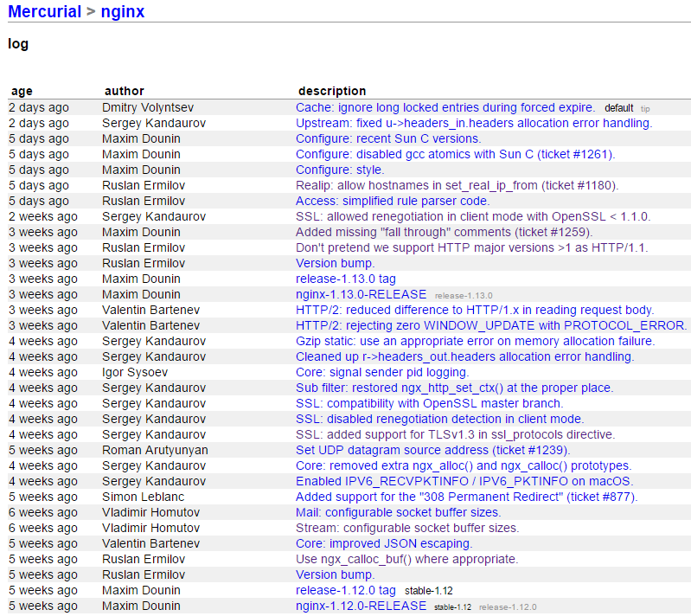Click the 'tip' tag label
The height and width of the screenshot is (616, 691).
(x=645, y=109)
